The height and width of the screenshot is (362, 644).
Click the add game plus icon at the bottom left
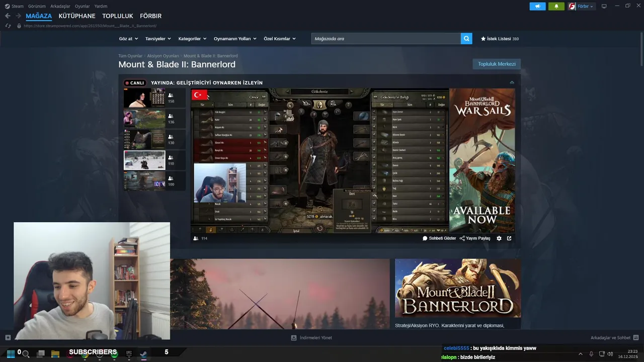8,337
